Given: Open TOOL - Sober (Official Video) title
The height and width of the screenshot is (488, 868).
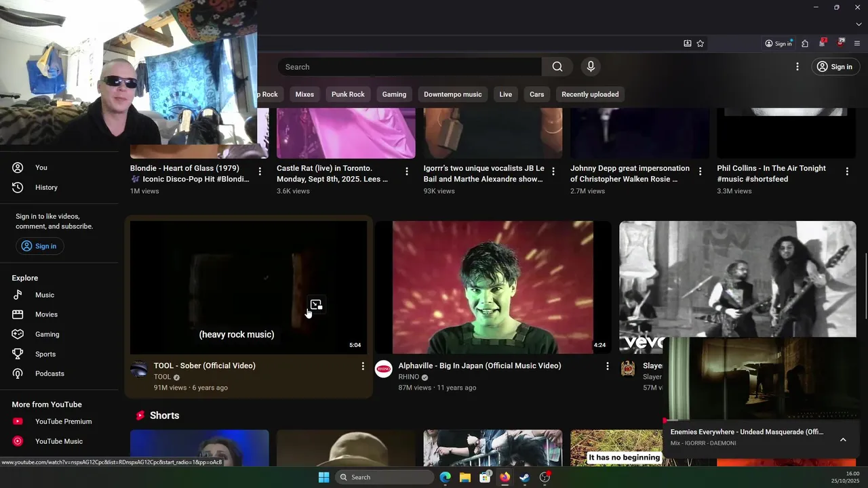Looking at the screenshot, I should coord(205,365).
